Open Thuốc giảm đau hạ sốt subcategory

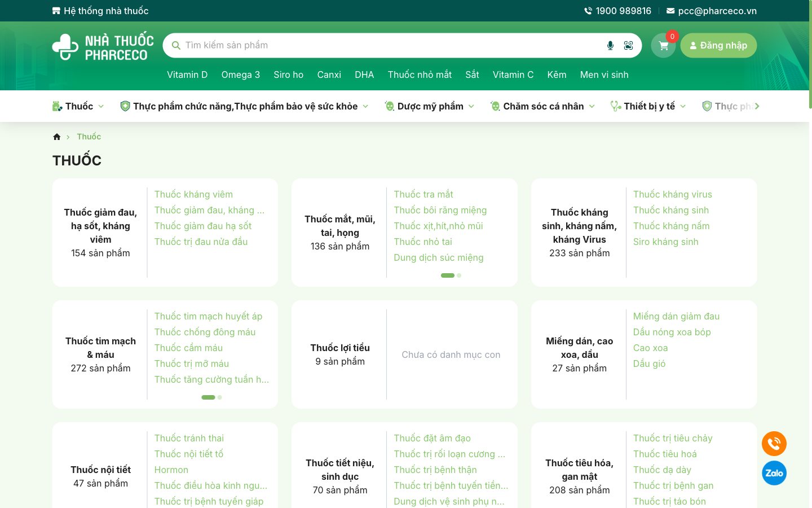tap(203, 226)
